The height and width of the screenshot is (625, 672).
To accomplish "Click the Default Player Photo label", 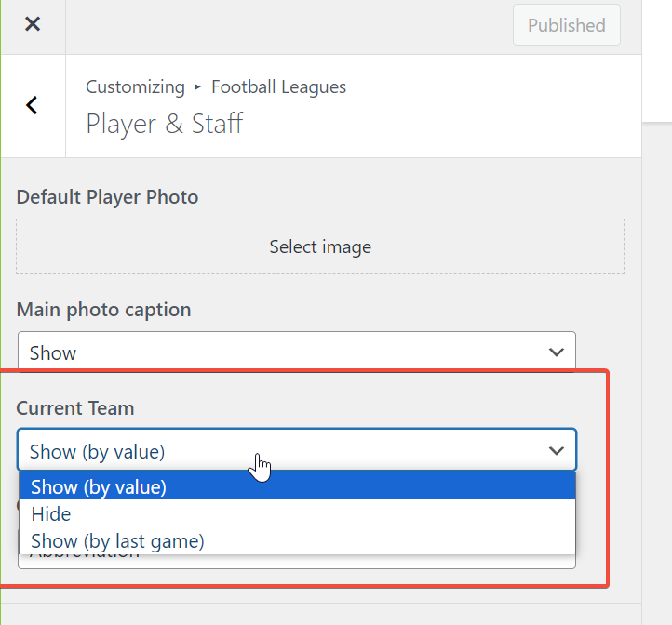I will [x=107, y=197].
